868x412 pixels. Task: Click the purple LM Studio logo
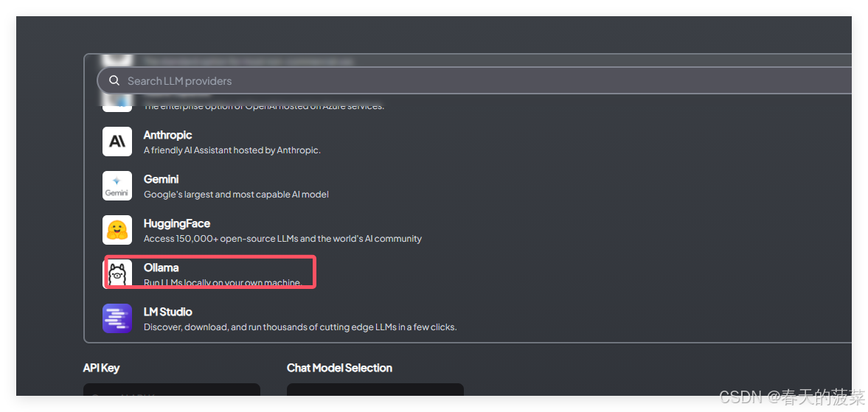pos(117,318)
